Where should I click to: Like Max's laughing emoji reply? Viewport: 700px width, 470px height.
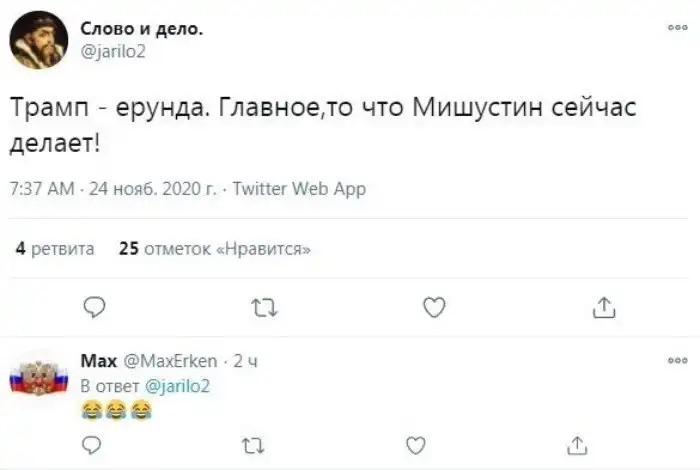coord(417,443)
